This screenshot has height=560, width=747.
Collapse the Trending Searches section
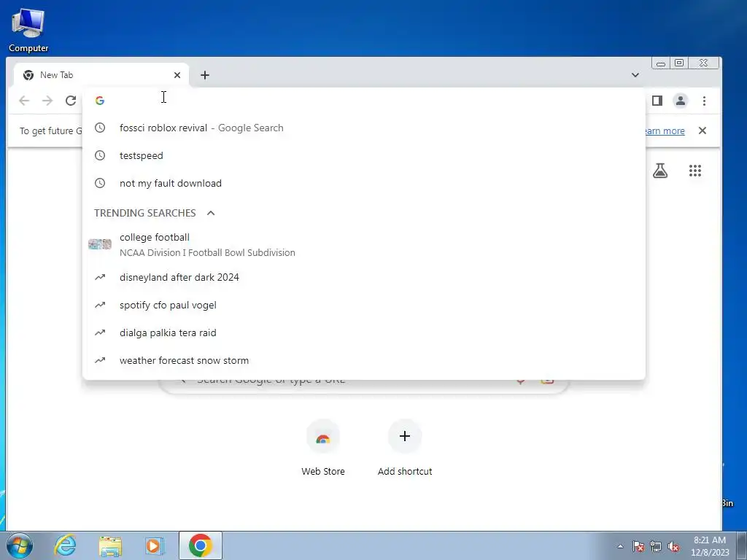(x=211, y=213)
